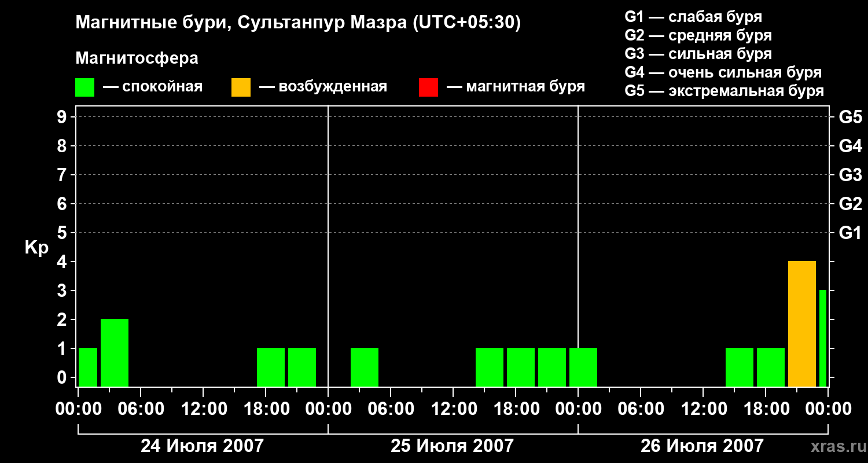
Task: Select the date label '25 Июля 2007'
Action: click(x=452, y=446)
